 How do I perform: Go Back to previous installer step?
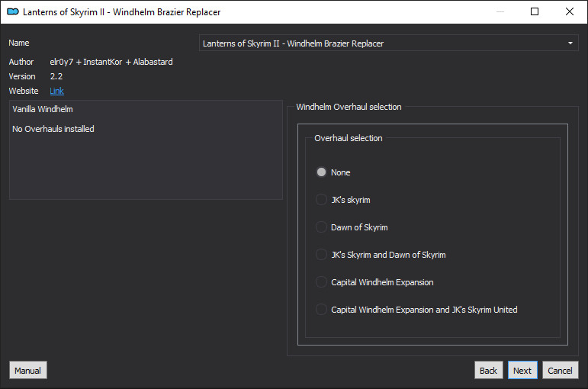488,370
